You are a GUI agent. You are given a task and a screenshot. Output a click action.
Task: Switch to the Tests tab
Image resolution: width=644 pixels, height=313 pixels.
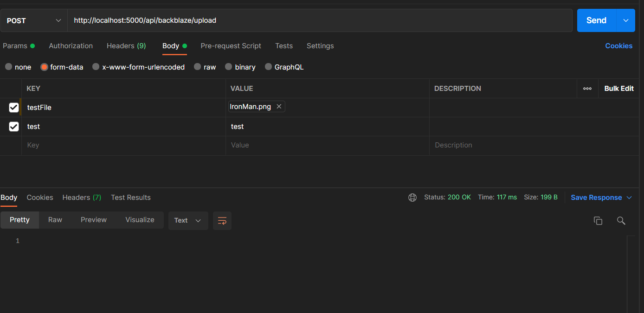284,46
